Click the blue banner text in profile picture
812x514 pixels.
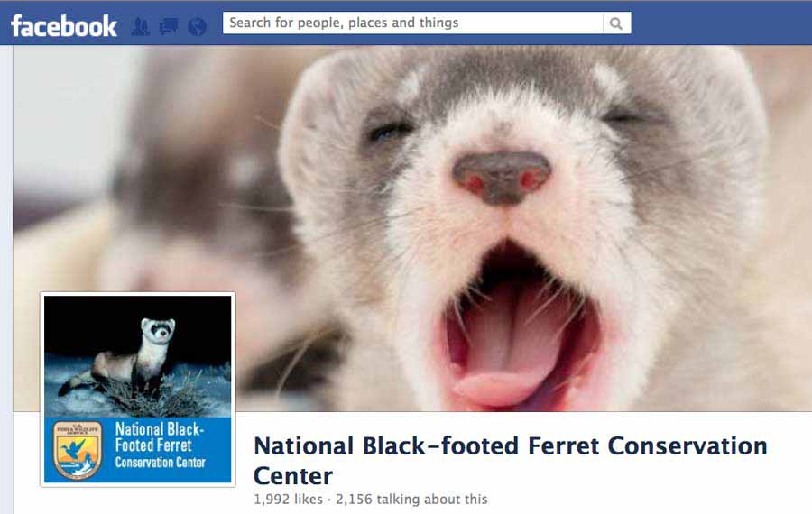(160, 445)
